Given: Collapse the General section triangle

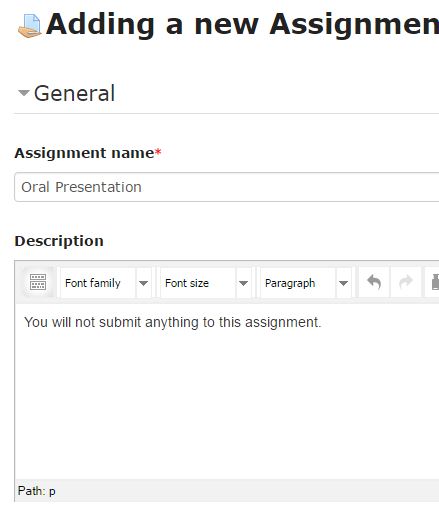Looking at the screenshot, I should [x=24, y=93].
